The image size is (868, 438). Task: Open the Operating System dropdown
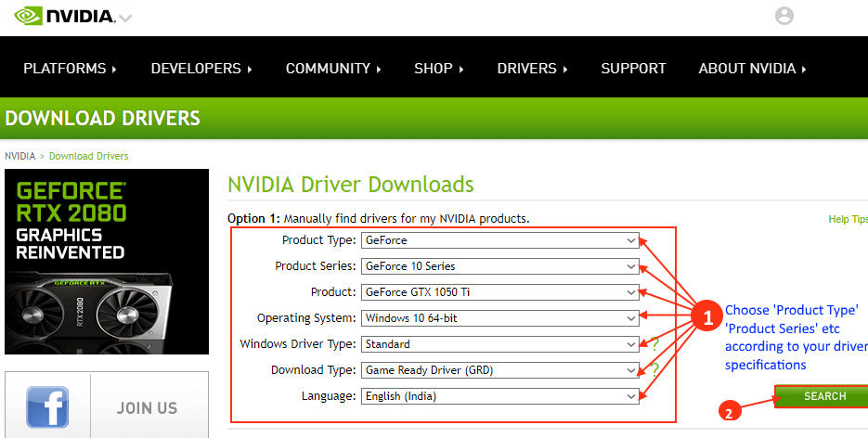click(x=499, y=318)
